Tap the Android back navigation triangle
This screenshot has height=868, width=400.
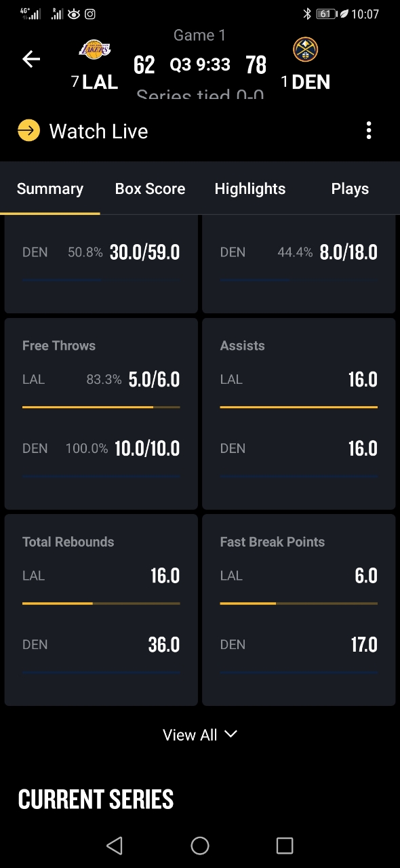[x=115, y=845]
